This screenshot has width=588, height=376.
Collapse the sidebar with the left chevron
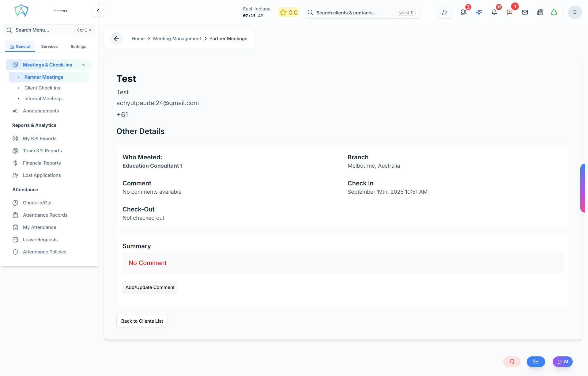click(98, 10)
